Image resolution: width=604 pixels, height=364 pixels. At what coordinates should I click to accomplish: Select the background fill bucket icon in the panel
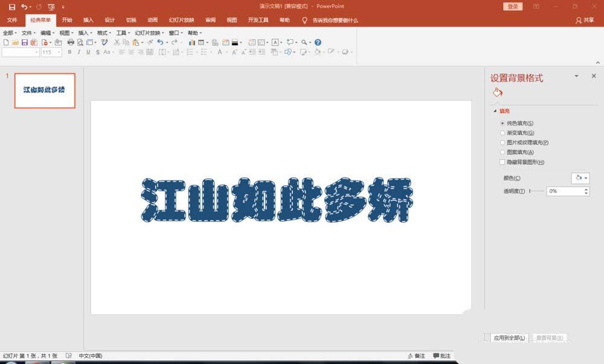tap(496, 92)
